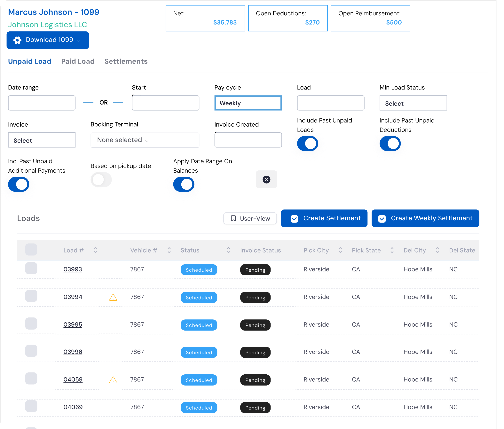Open the Min Load Status select

point(413,103)
